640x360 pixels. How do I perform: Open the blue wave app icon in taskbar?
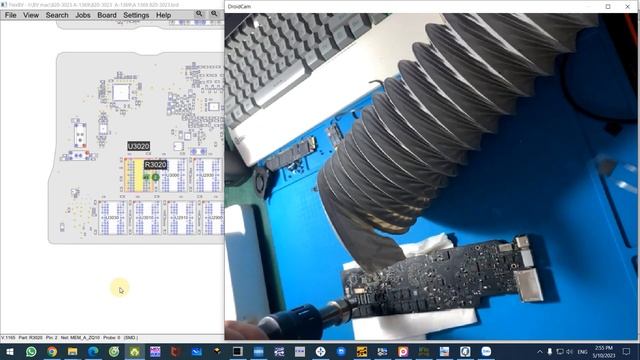tap(196, 351)
